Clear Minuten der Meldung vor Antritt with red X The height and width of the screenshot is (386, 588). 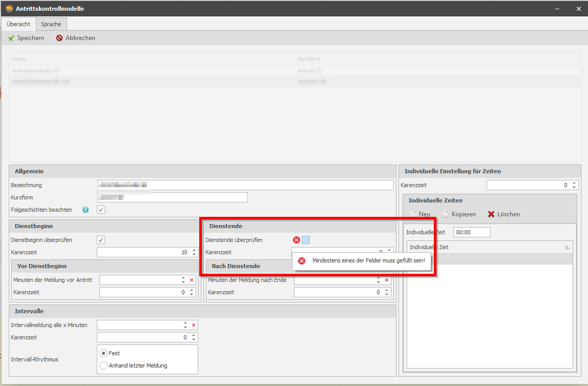tap(192, 280)
